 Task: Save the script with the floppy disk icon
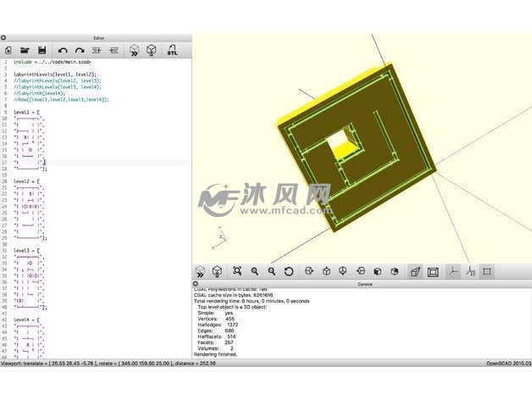[x=41, y=50]
